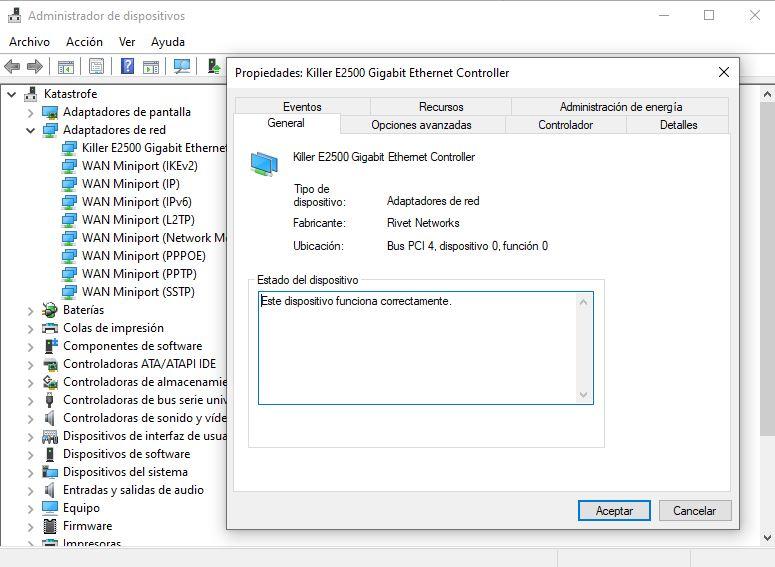Close the Propiedades dialog
The image size is (775, 567).
point(724,73)
